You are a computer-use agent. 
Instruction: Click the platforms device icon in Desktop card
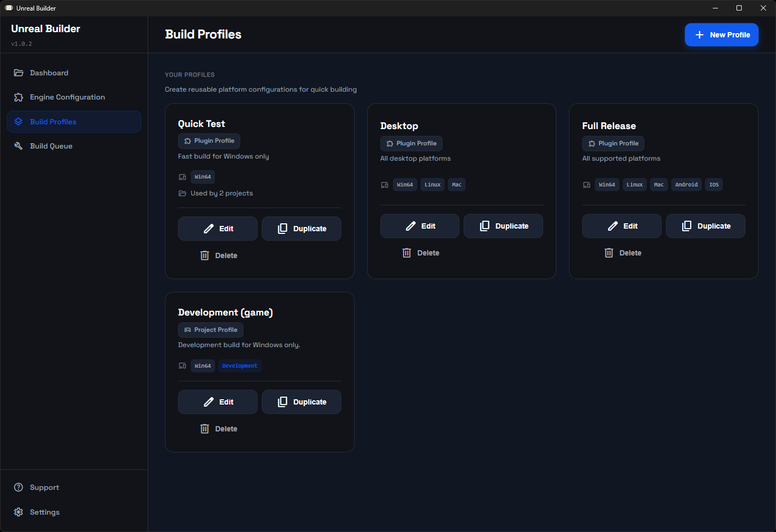(x=385, y=185)
